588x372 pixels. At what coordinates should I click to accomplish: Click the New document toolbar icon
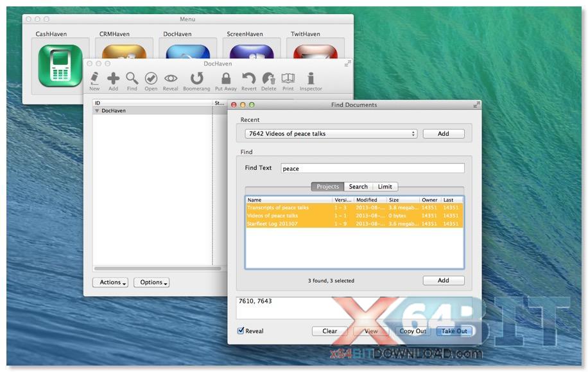(x=94, y=81)
